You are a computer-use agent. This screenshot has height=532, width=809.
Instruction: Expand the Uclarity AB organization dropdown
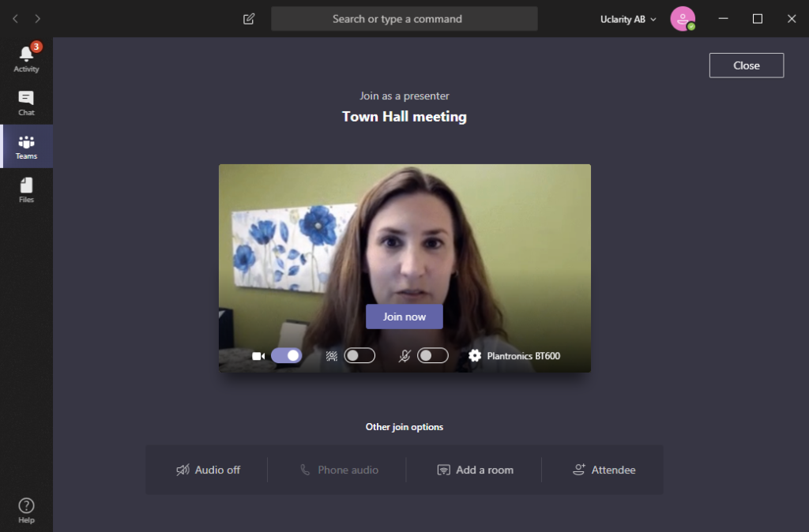pyautogui.click(x=628, y=19)
